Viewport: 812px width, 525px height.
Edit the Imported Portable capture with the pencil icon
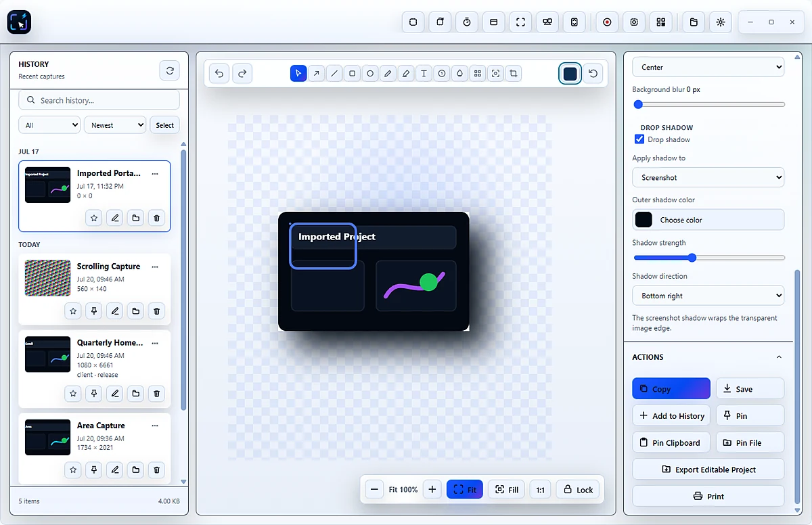point(115,218)
